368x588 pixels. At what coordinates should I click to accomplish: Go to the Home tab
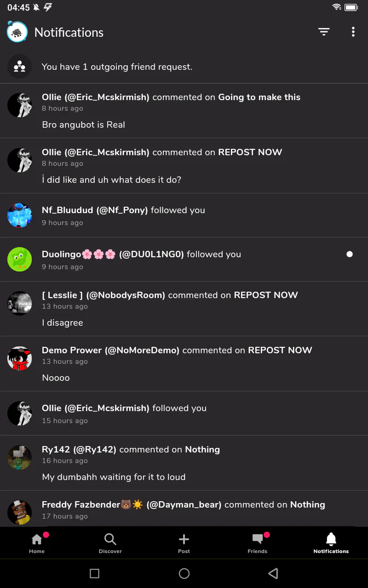37,543
